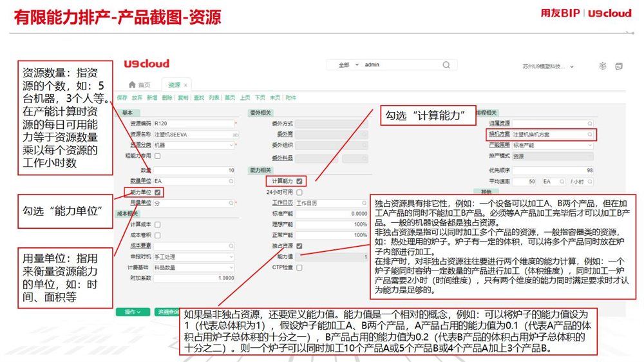This screenshot has height=362, width=644.
Task: Click the 优先顺序 input showing 98
Action: 553,170
